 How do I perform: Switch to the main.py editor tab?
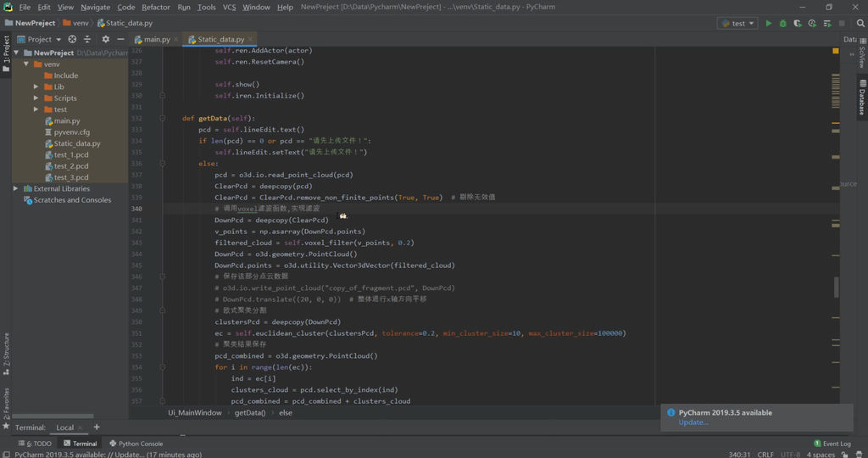click(155, 39)
